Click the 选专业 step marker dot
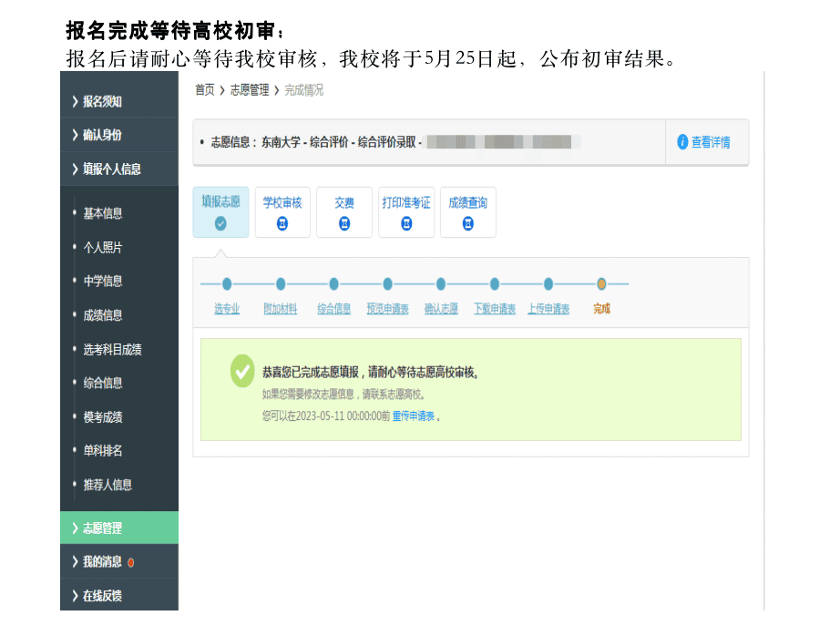 tap(227, 284)
